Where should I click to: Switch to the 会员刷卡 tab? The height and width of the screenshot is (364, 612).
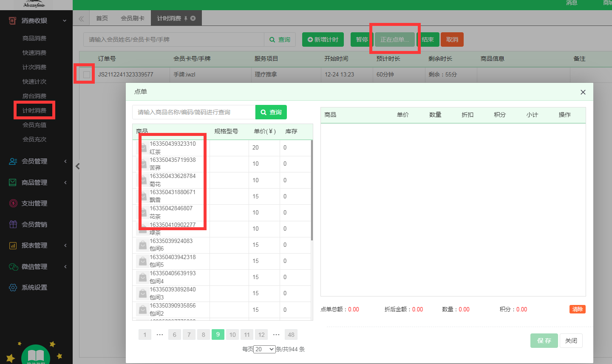133,18
